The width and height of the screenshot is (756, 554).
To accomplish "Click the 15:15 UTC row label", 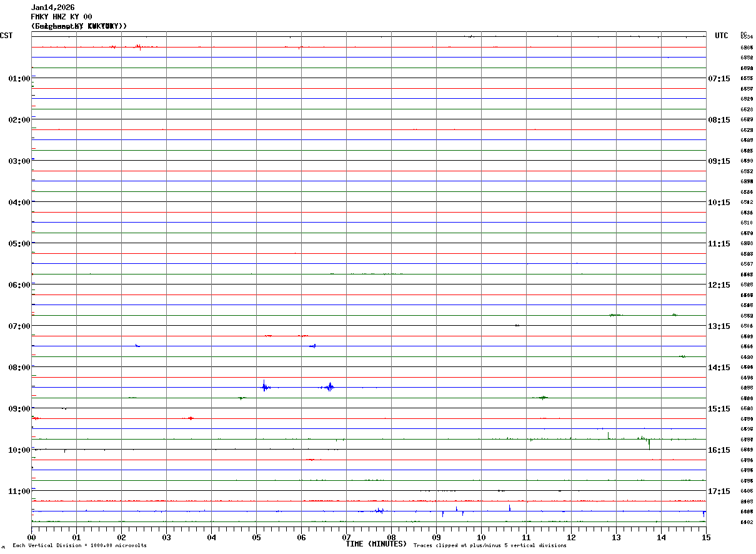I will pos(719,409).
